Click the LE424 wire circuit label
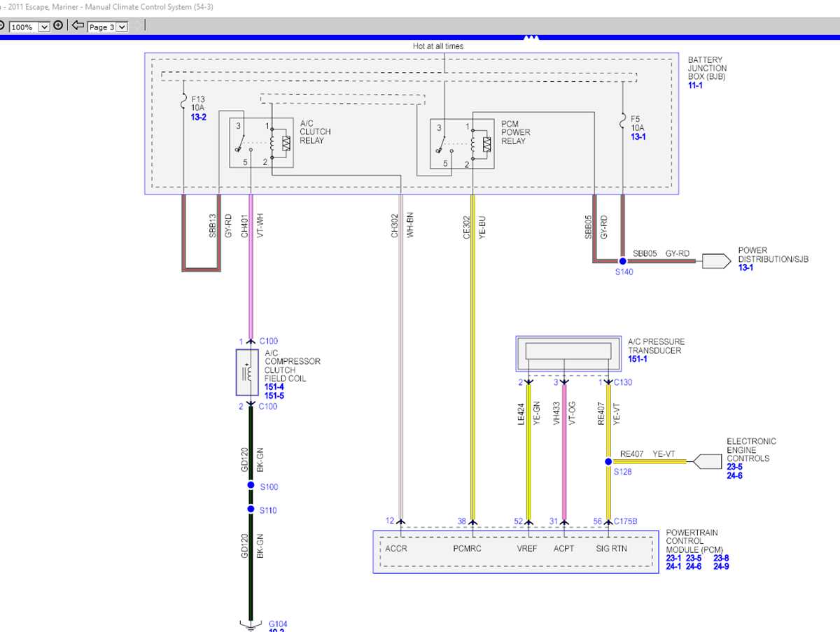This screenshot has height=632, width=840. tap(521, 414)
